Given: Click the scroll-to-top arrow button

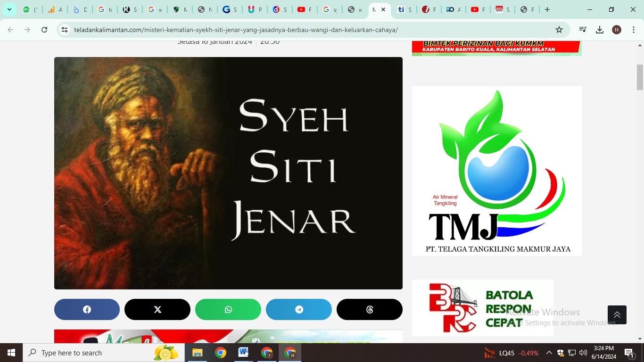Looking at the screenshot, I should tap(617, 315).
